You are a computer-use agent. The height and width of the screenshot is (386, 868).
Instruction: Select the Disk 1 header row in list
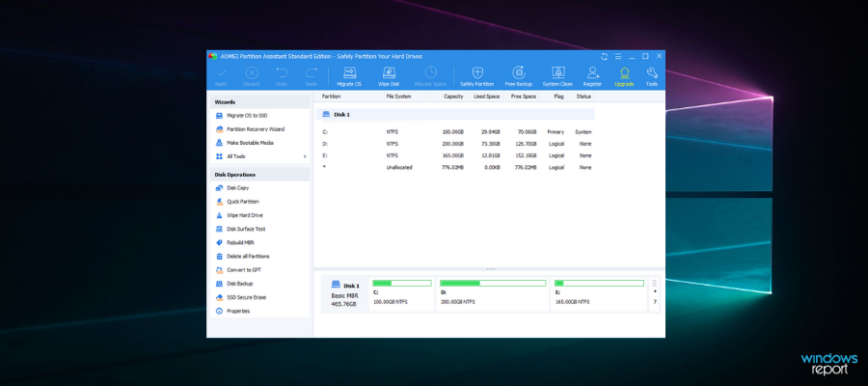(x=455, y=115)
